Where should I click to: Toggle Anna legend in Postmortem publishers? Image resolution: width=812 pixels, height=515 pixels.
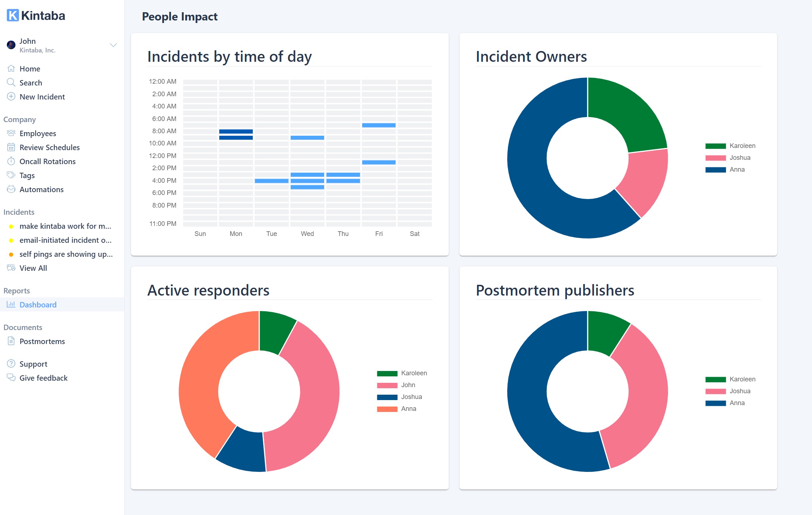pos(737,403)
